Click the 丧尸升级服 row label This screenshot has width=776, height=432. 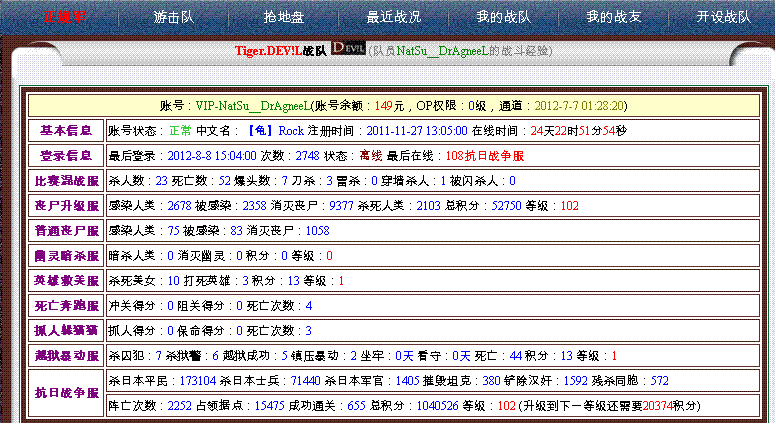66,205
